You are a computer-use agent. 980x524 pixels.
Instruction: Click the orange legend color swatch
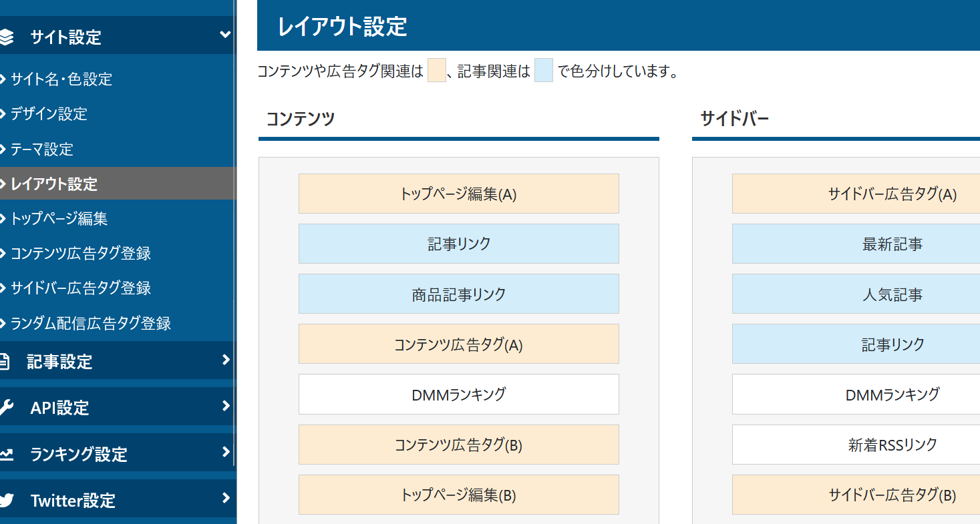click(436, 71)
